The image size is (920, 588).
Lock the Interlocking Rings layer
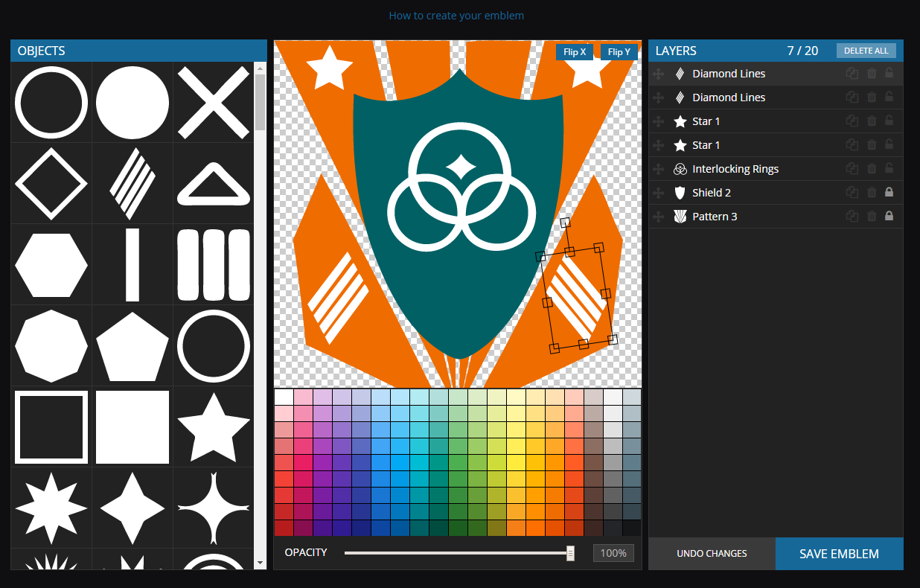pos(889,168)
